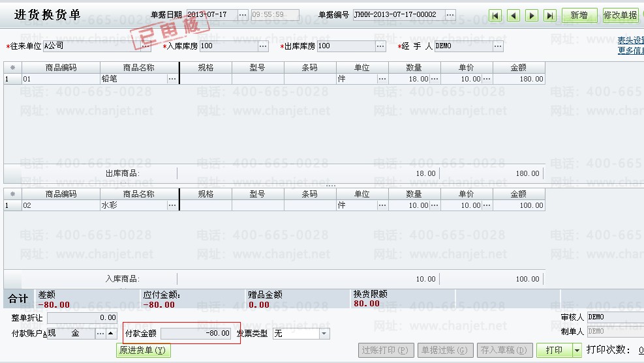The width and height of the screenshot is (644, 363).
Task: Open price lookup in 水彩 row
Action: (x=487, y=205)
